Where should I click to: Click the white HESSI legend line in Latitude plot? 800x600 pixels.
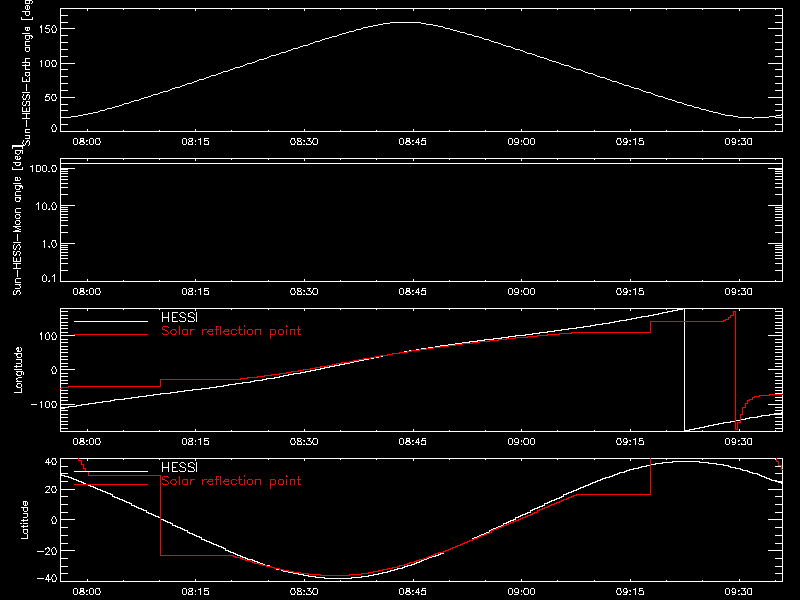111,471
